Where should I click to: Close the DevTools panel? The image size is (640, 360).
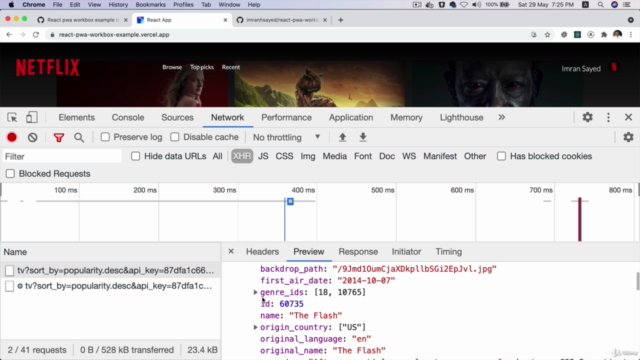coord(629,118)
